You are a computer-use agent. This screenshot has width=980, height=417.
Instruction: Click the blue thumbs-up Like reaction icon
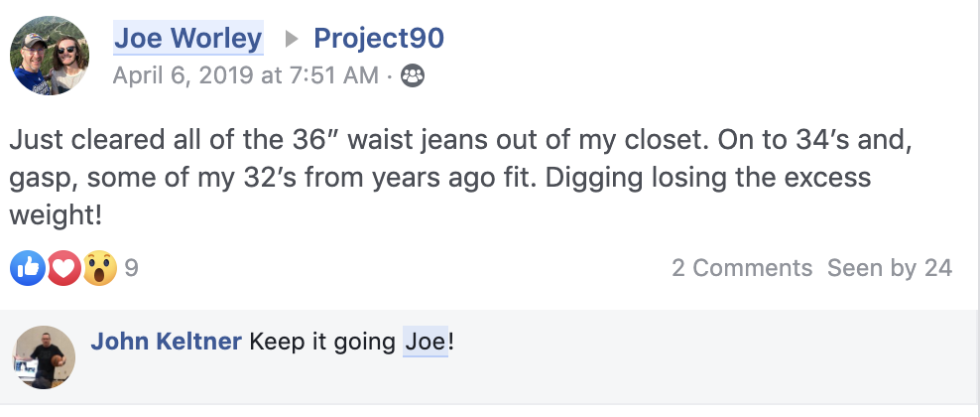point(28,267)
